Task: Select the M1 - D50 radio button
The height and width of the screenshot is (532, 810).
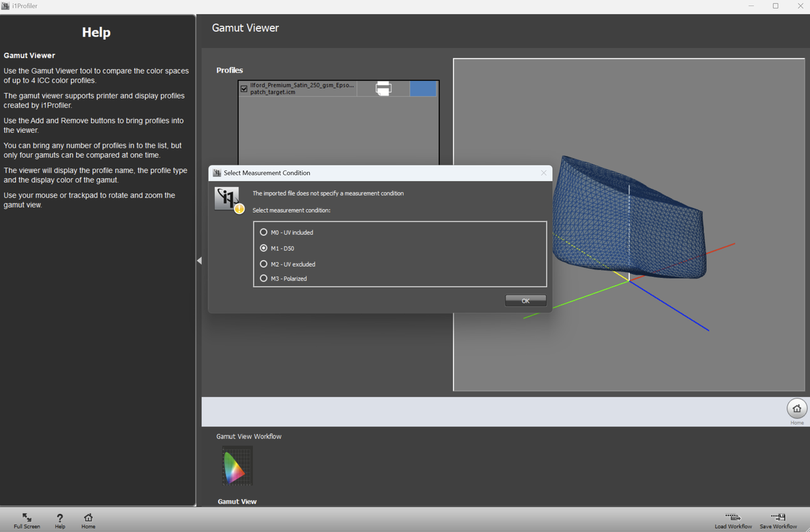Action: (264, 248)
